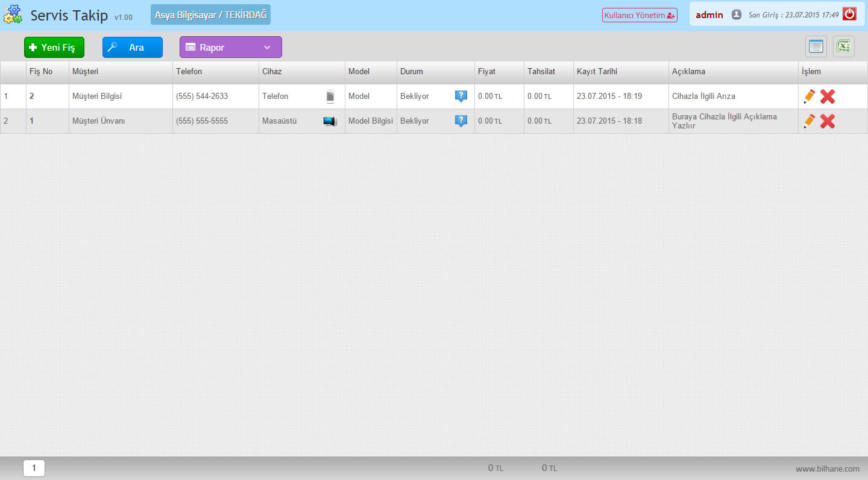Open the www.bilhane.com link

[827, 469]
